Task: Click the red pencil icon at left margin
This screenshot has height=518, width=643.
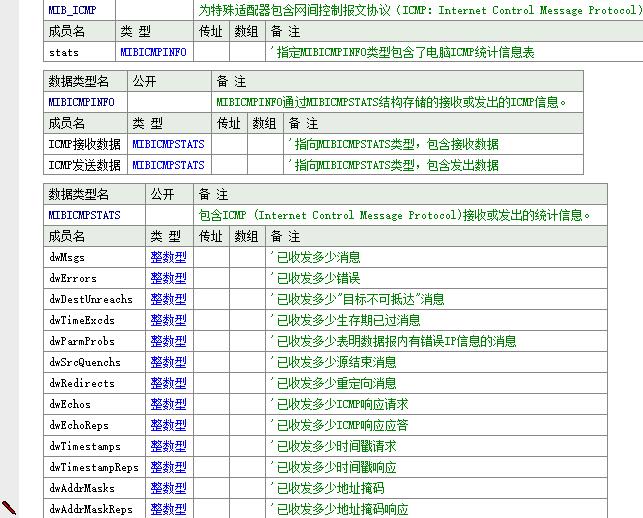Action: point(9,507)
